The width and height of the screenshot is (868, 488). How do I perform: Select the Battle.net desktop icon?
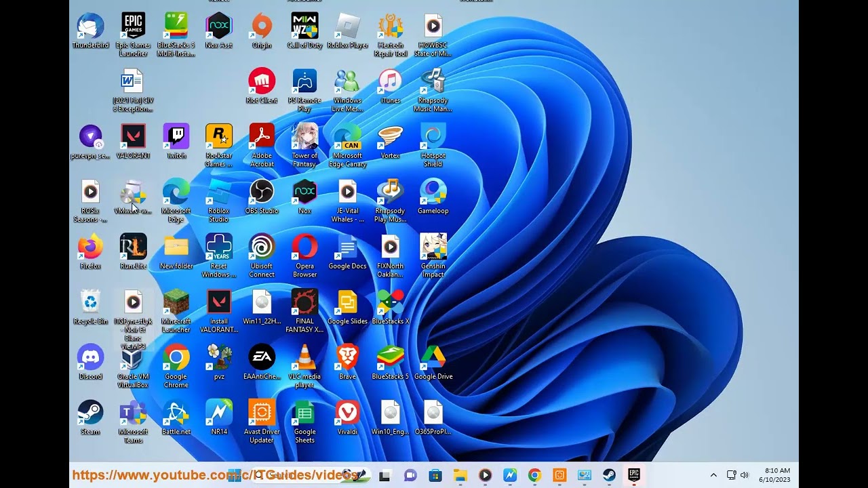coord(176,418)
